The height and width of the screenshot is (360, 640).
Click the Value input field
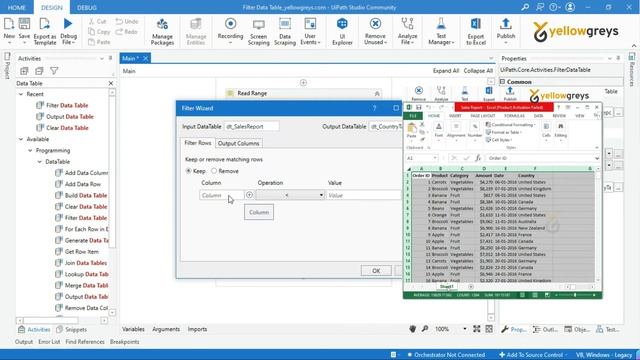(x=364, y=195)
